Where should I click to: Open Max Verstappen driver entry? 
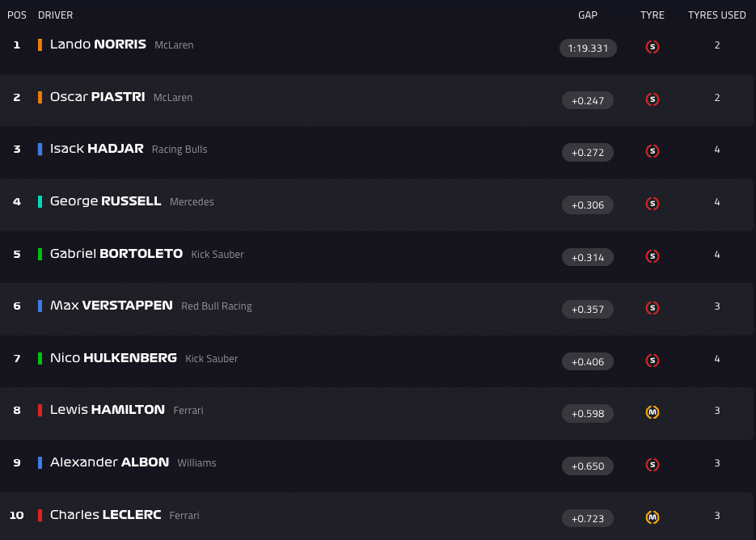coord(111,306)
